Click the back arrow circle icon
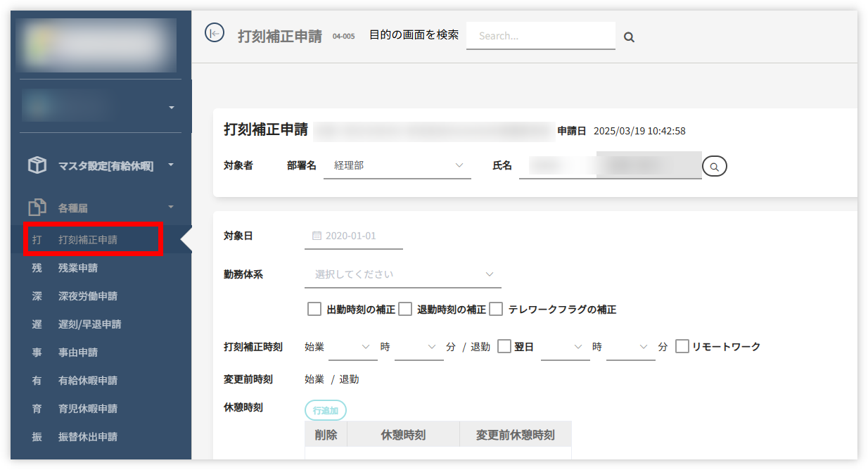 (215, 32)
